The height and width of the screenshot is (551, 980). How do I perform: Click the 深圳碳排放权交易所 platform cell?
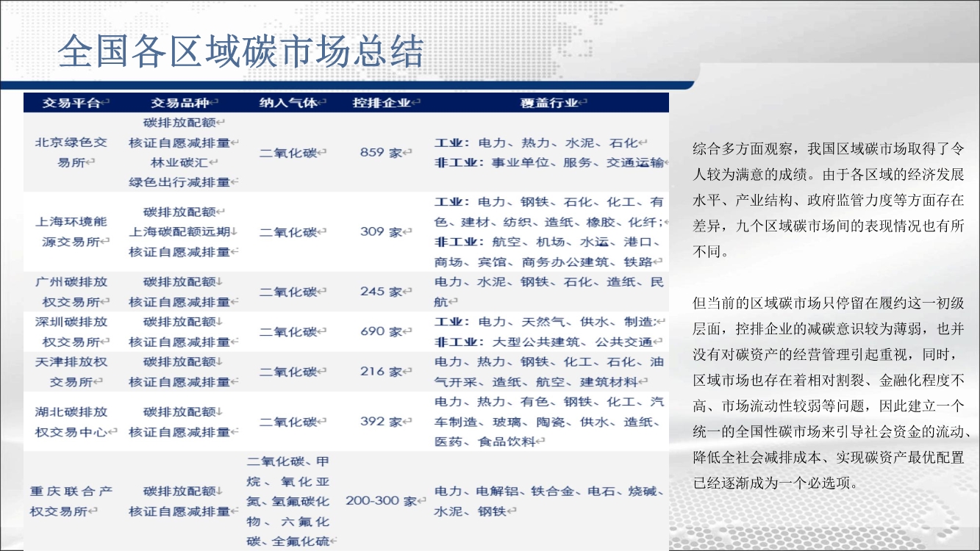click(x=71, y=331)
